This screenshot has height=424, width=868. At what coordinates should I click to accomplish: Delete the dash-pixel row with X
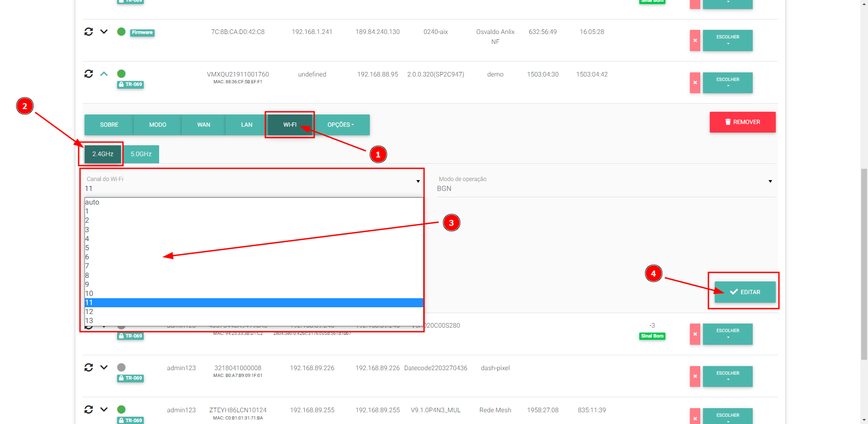point(695,376)
